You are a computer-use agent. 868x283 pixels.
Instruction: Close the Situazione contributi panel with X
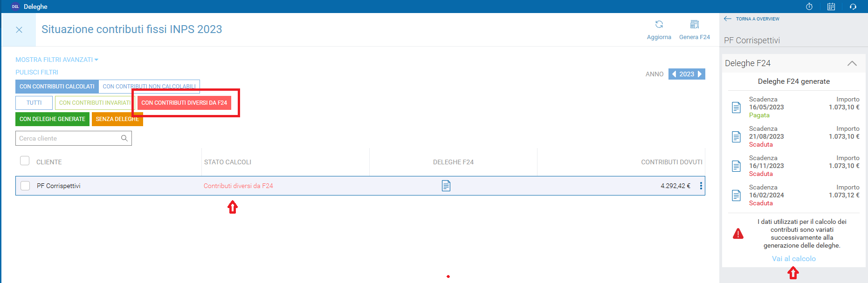[19, 30]
